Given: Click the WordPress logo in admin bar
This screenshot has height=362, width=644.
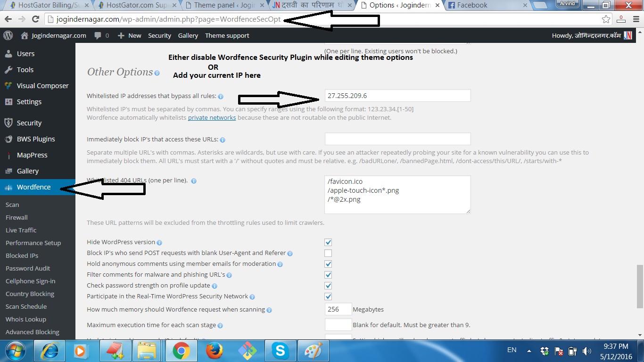Looking at the screenshot, I should pyautogui.click(x=8, y=35).
